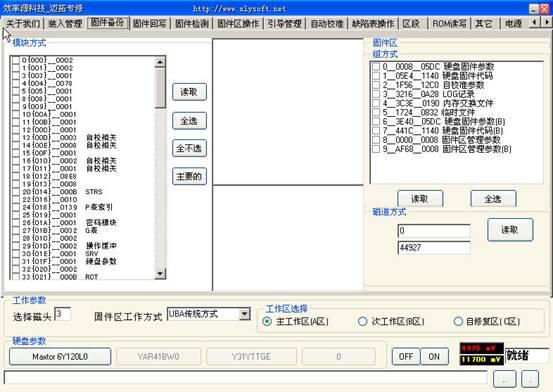Select 次工作区(B区) radio option
Screen dimensions: 553x392
pos(363,321)
